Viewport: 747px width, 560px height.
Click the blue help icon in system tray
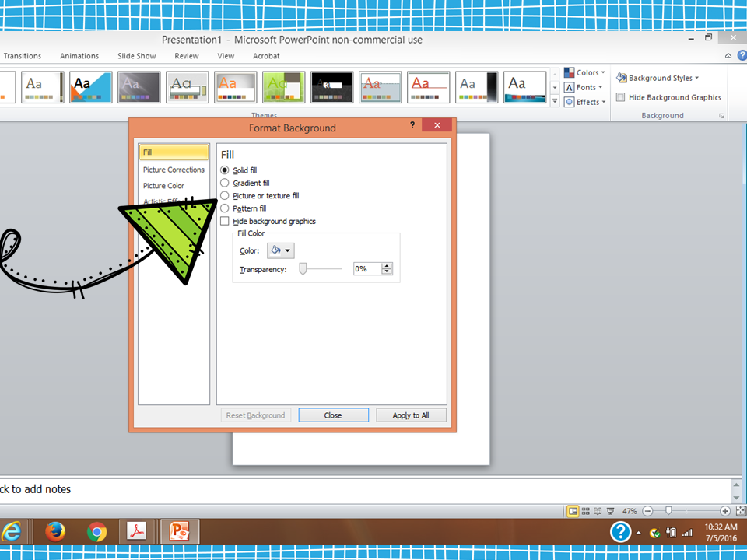tap(620, 532)
